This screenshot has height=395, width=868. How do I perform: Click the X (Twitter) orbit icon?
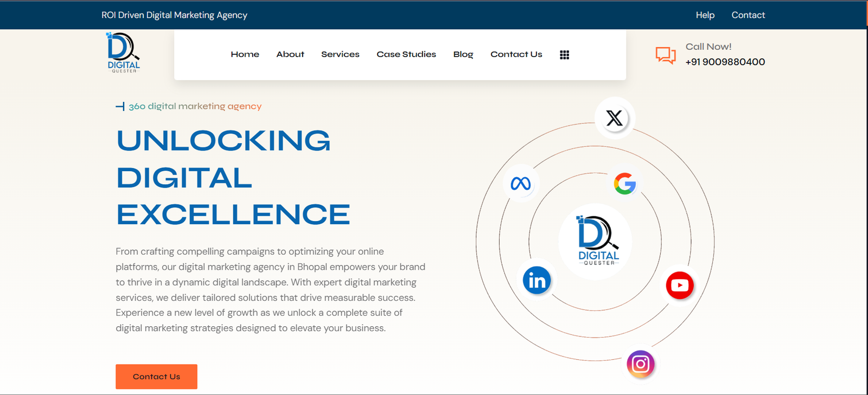[614, 118]
